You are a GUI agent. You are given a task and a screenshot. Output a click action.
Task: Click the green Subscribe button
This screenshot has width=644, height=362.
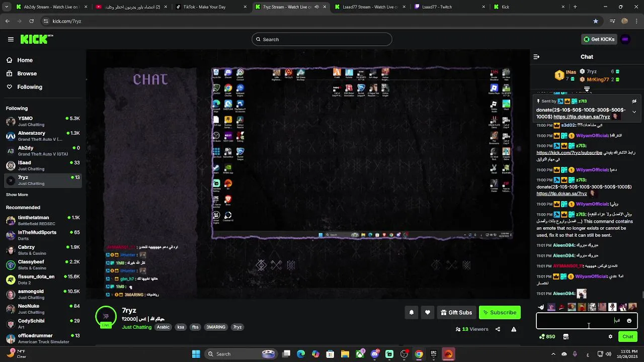point(500,312)
